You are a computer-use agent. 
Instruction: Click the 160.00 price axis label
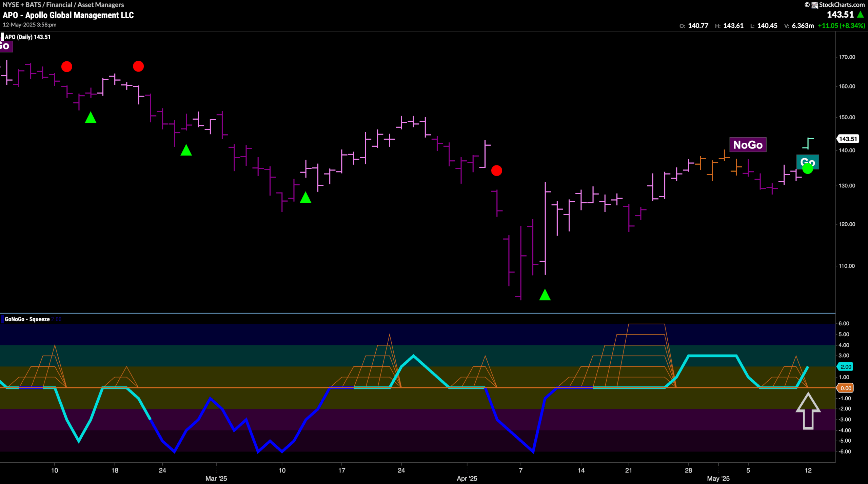tap(847, 86)
